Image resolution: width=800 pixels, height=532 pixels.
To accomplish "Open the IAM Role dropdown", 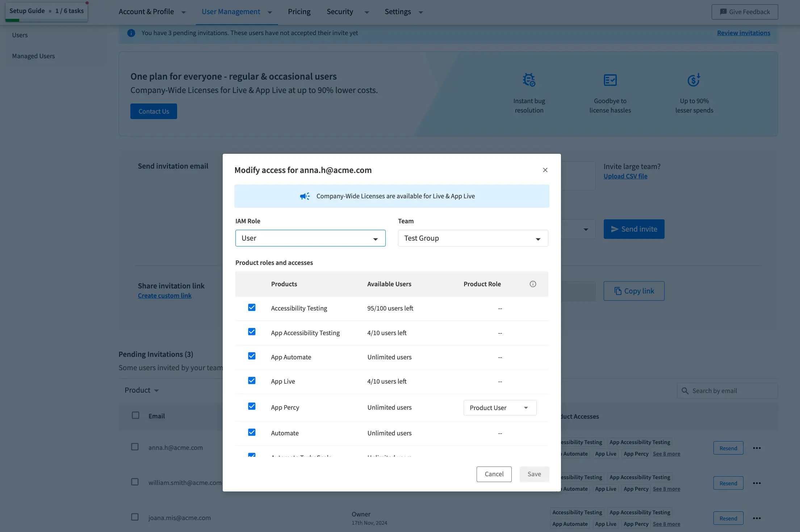I will (310, 238).
